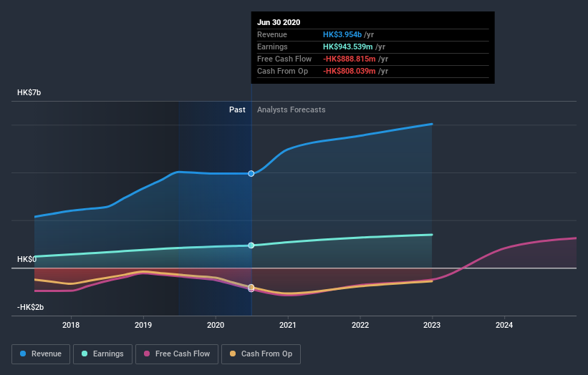Click the HK$3.954b revenue value in tooltip
The height and width of the screenshot is (375, 588).
click(342, 34)
